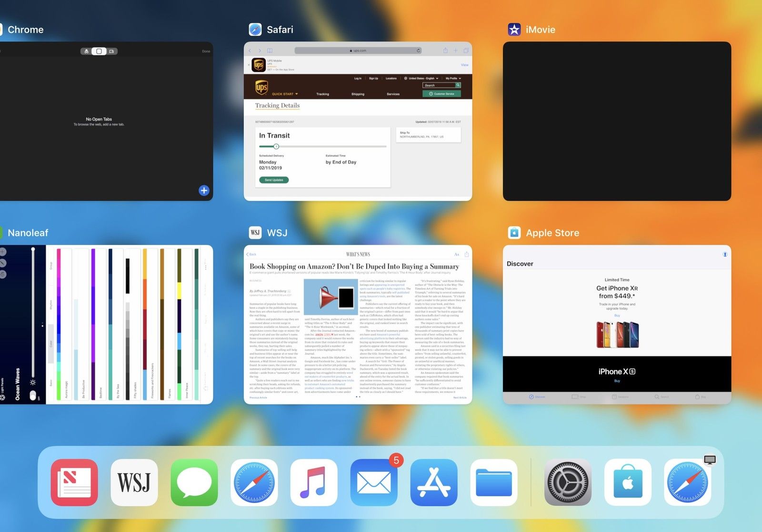Switch to the WSJ article app card
The height and width of the screenshot is (532, 762).
(358, 325)
